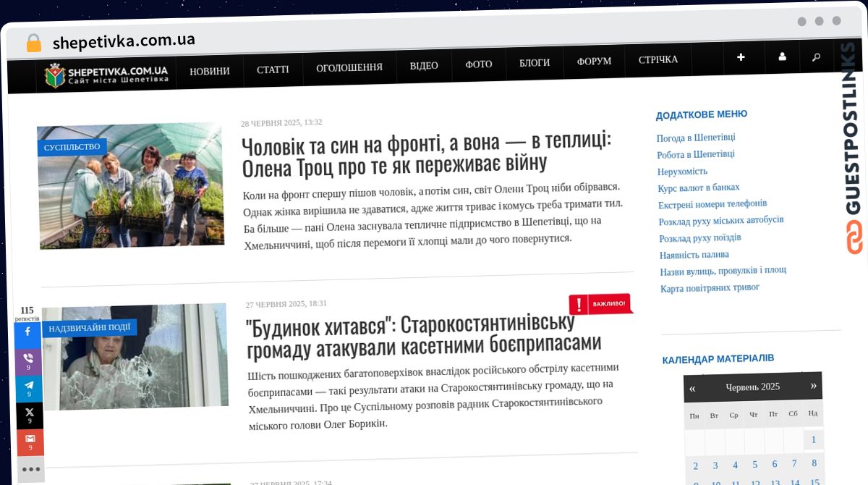Share the page by email icon
The width and height of the screenshot is (868, 485).
click(x=30, y=442)
